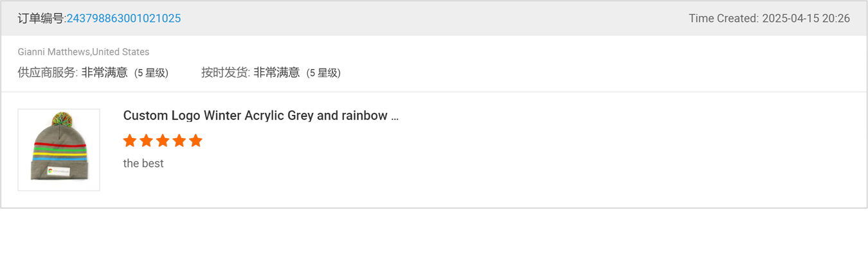Click the fifth orange rating star
Screen dimensions: 868x276
click(x=196, y=141)
